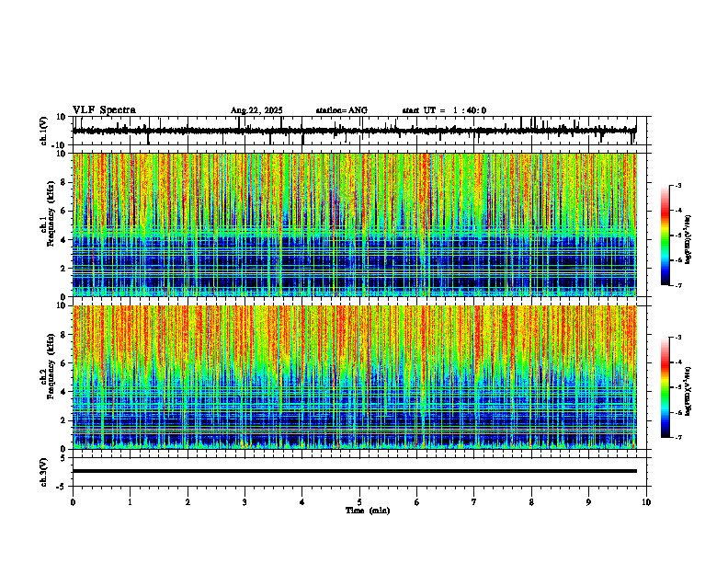Click the ch.2 spectrogram color scale bar
Viewport: 728px width, 563px height.
click(665, 387)
